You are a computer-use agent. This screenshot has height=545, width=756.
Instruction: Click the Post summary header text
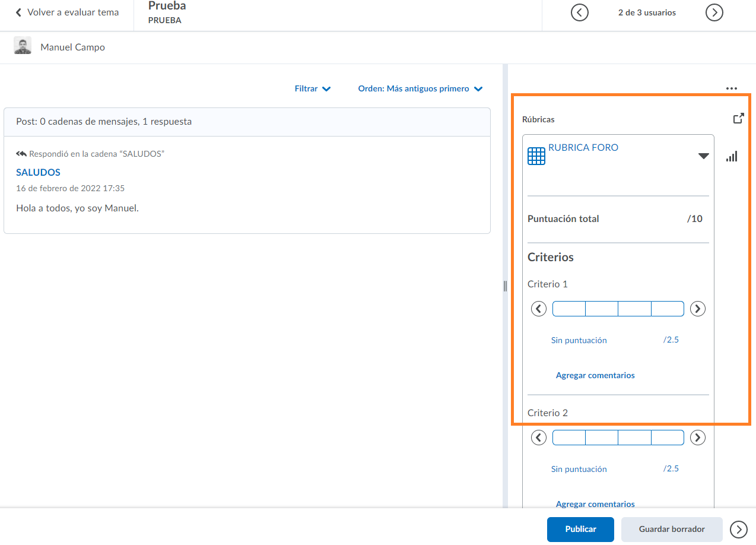104,121
